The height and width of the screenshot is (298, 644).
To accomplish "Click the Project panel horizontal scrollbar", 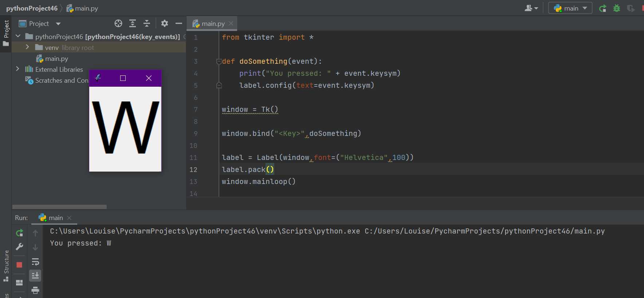I will tap(59, 207).
